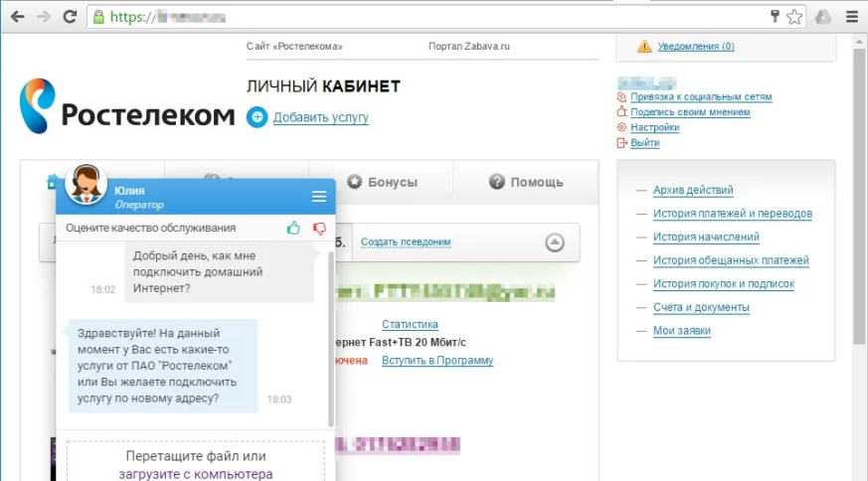Click the Выйти logout link
Screen dimensions: 868x481
pos(644,143)
